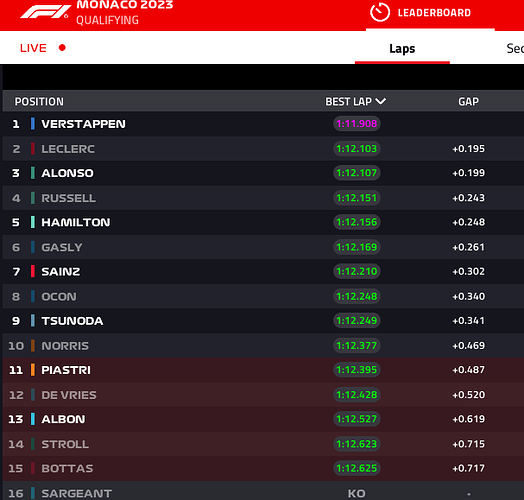This screenshot has height=500, width=524.
Task: Click Verstappen's blue team color bar
Action: pos(32,124)
